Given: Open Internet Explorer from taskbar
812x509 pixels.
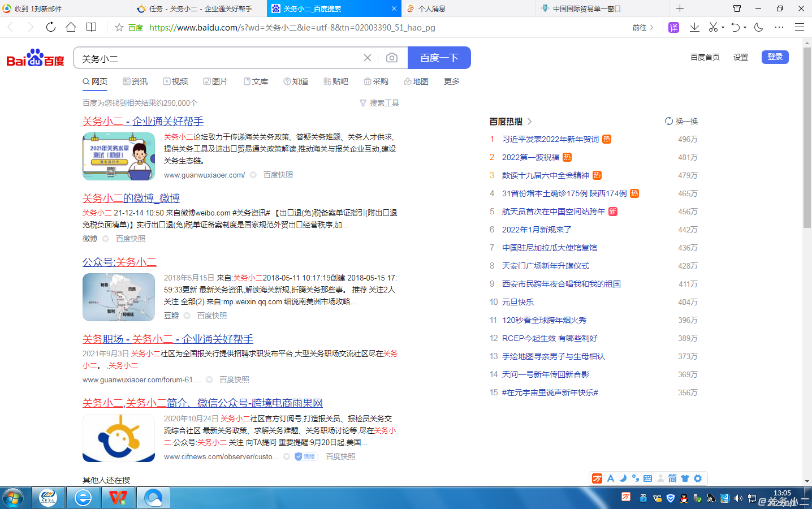Looking at the screenshot, I should (83, 498).
